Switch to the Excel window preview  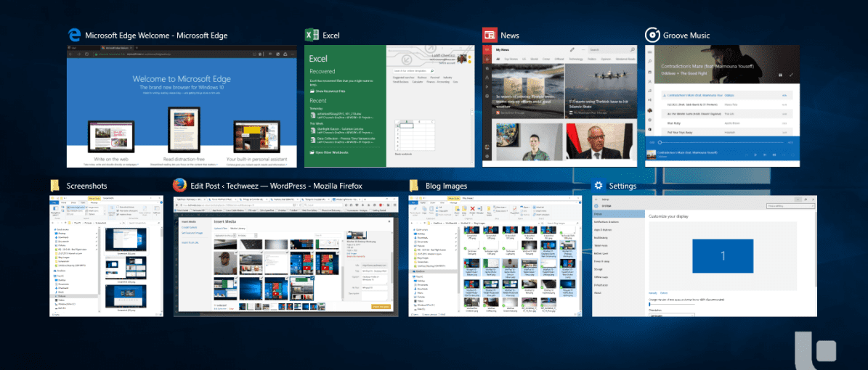[x=390, y=106]
